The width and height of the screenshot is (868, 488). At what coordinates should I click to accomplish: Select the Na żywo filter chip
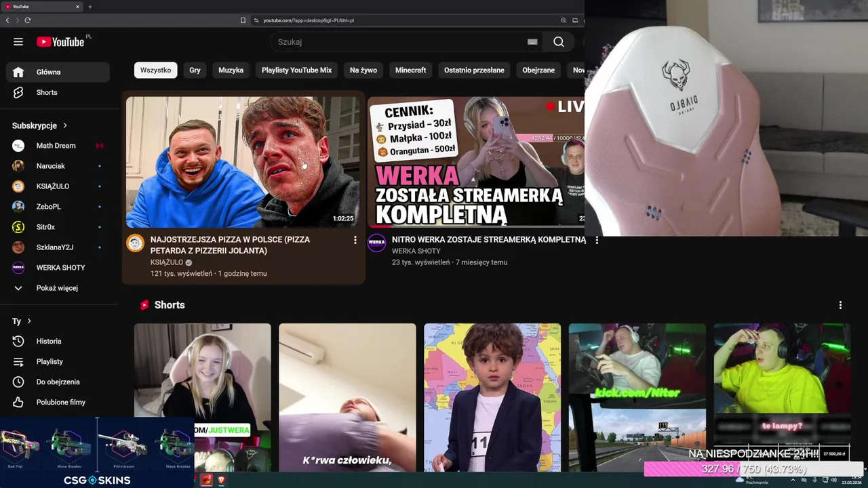(363, 70)
